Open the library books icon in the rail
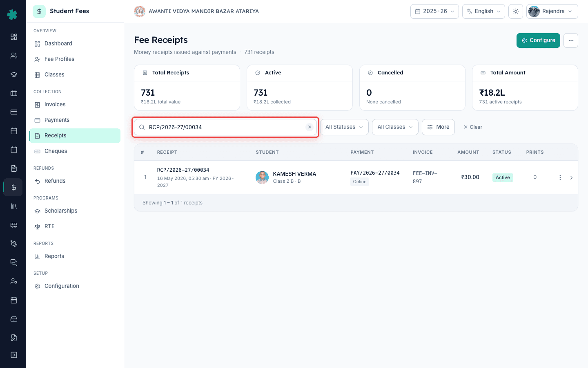 [14, 206]
